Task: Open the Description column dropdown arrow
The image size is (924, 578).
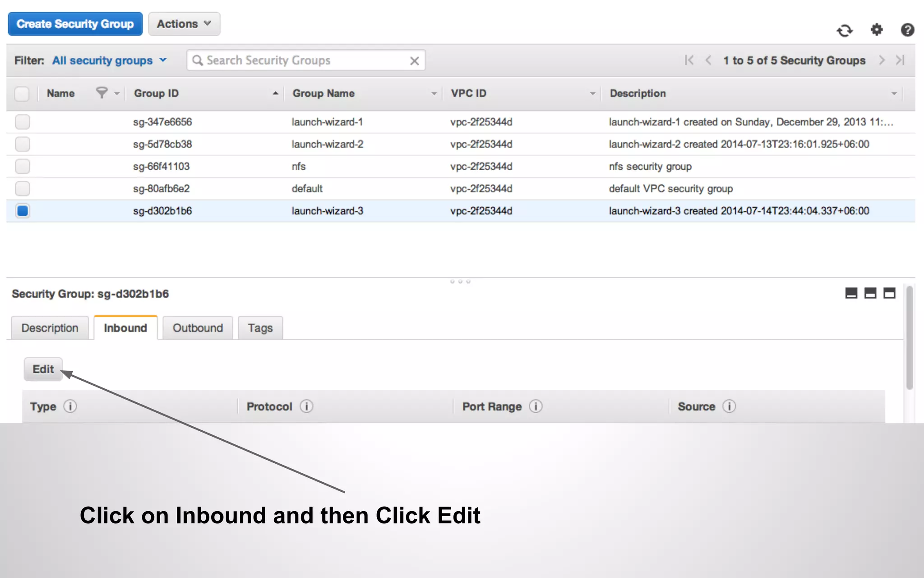Action: [x=894, y=94]
